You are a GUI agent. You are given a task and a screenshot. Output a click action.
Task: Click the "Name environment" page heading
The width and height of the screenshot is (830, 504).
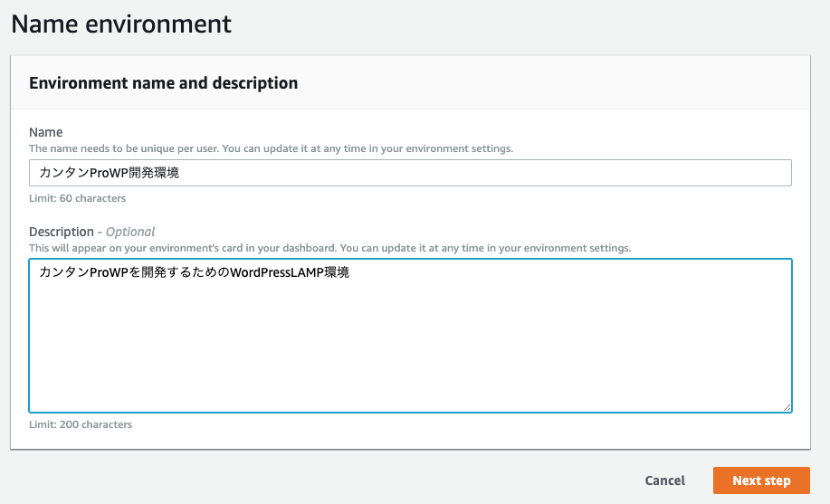pos(121,24)
